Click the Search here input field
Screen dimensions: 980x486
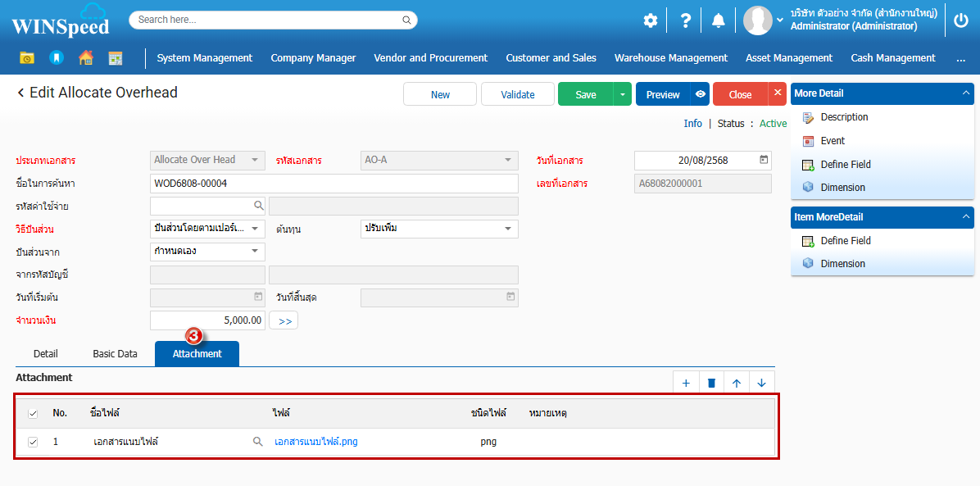(x=266, y=20)
